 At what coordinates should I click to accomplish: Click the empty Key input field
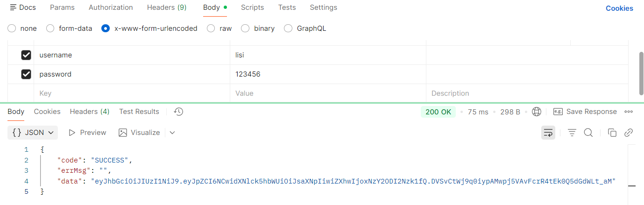point(132,93)
